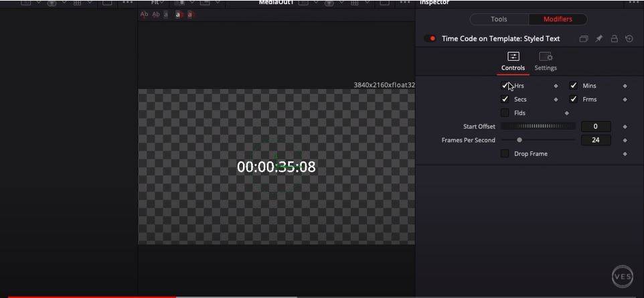Click the 'Frames Per Second' label

[468, 140]
